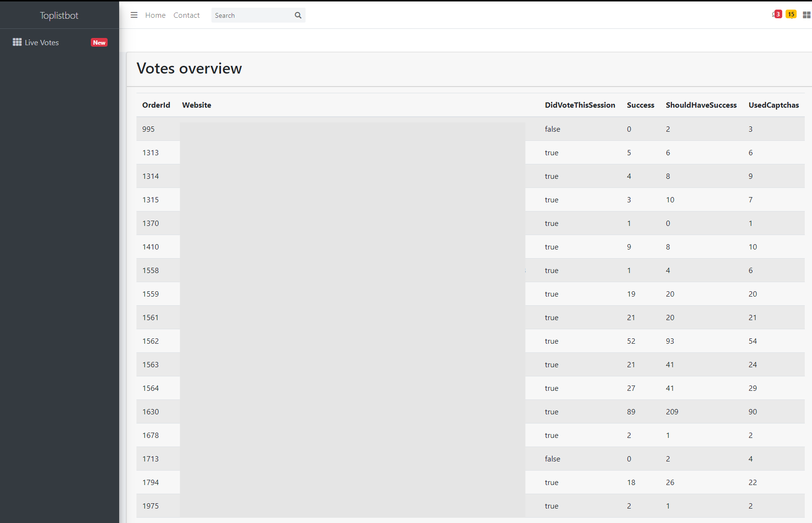812x523 pixels.
Task: Click Success value 89 in row 1630
Action: coord(631,412)
